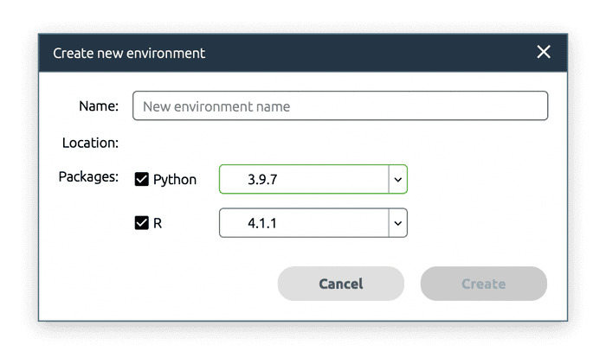Close the Create new environment dialog
This screenshot has height=364, width=606.
pyautogui.click(x=544, y=52)
